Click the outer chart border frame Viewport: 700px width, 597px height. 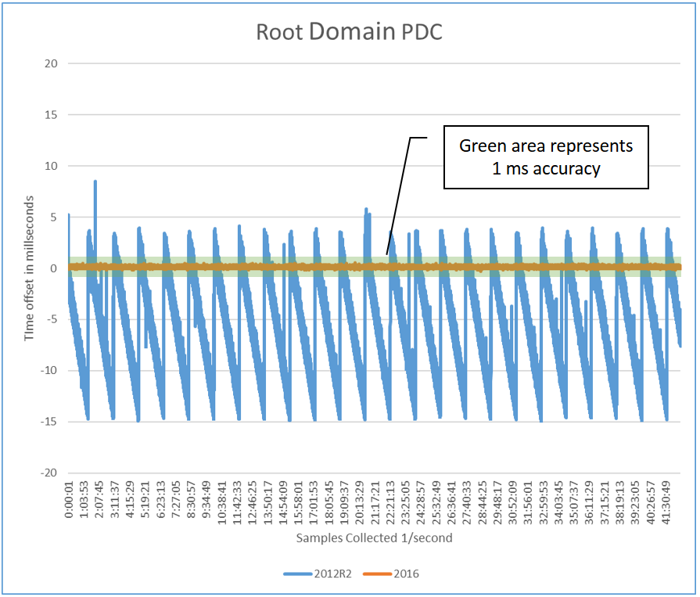(x=350, y=4)
